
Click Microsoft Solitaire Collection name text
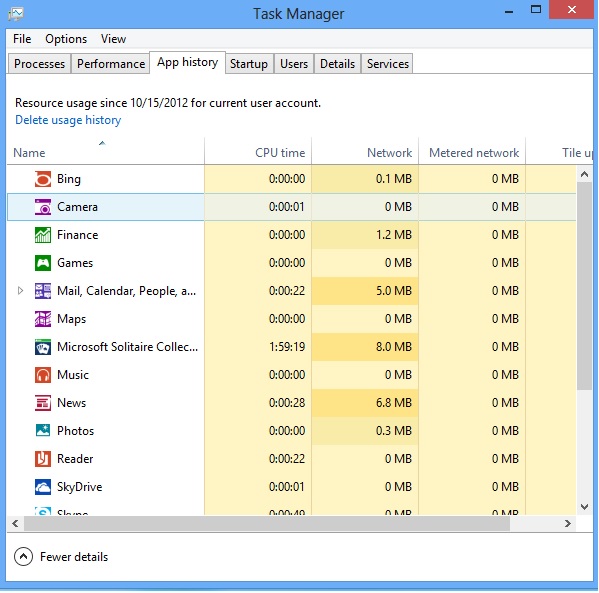(x=128, y=347)
